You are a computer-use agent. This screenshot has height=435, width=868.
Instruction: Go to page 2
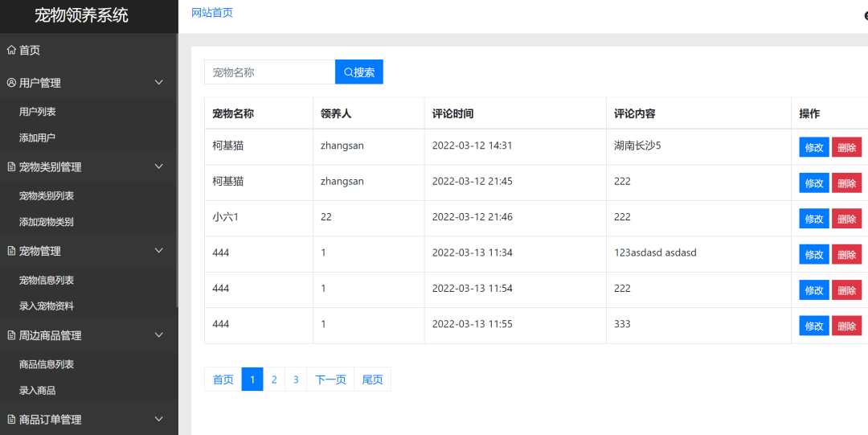tap(274, 379)
